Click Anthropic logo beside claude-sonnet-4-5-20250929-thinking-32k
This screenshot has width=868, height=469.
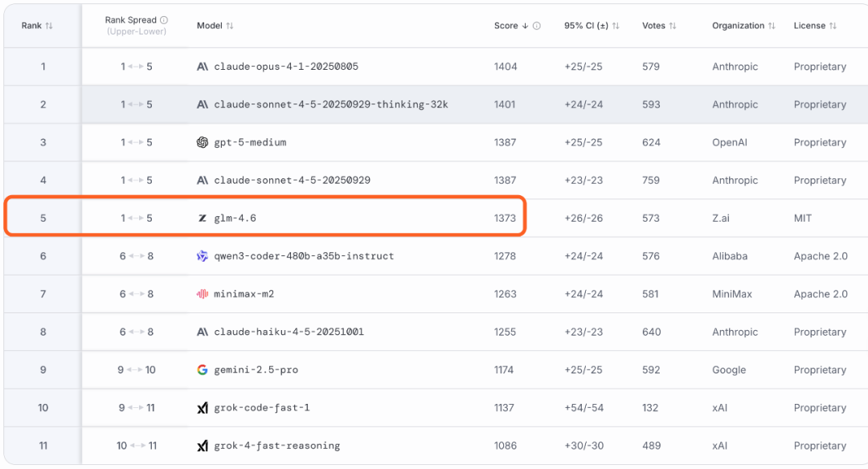(x=203, y=104)
